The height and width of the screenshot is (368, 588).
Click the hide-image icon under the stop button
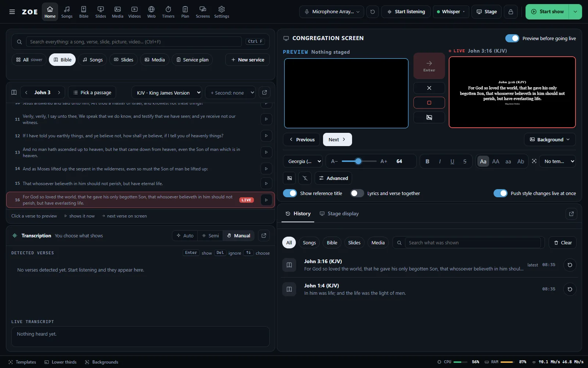click(x=429, y=117)
